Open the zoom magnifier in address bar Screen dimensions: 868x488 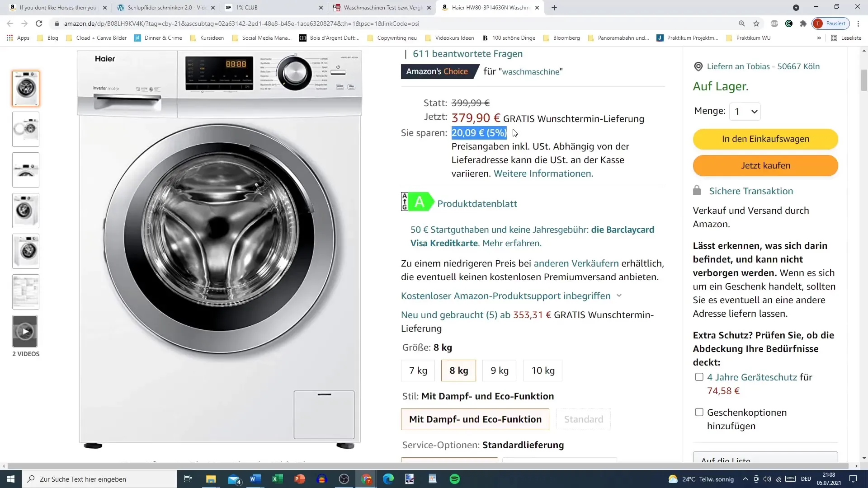pos(741,23)
